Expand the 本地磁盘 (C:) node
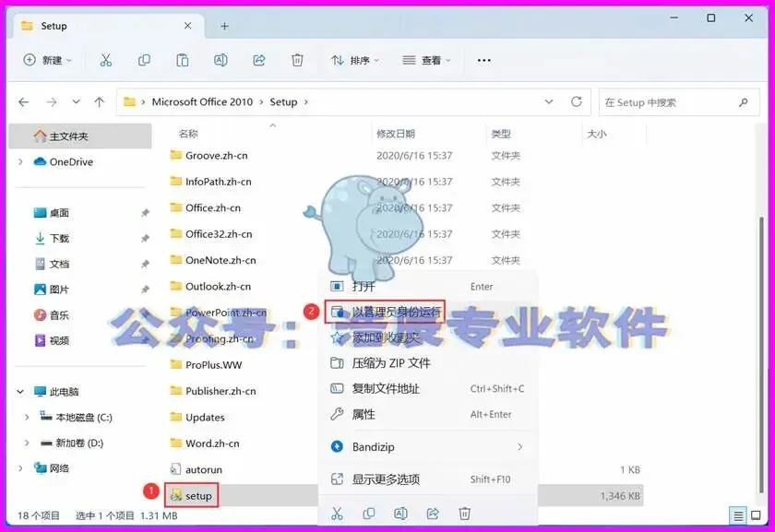This screenshot has width=775, height=532. [x=27, y=418]
